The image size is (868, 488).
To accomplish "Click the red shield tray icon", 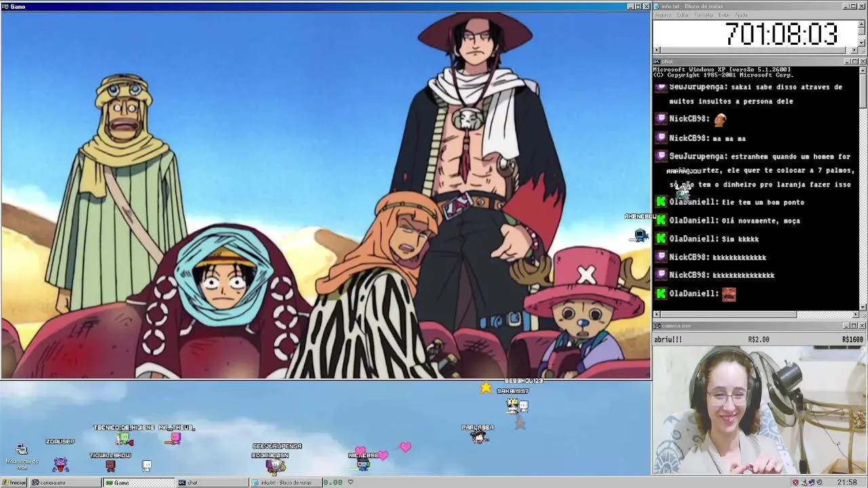I will coord(795,483).
